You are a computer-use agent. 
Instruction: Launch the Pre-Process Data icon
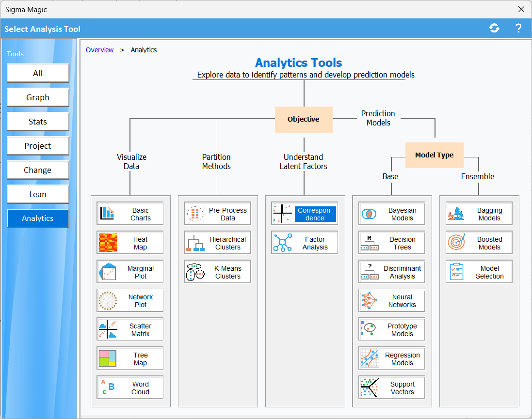click(195, 214)
